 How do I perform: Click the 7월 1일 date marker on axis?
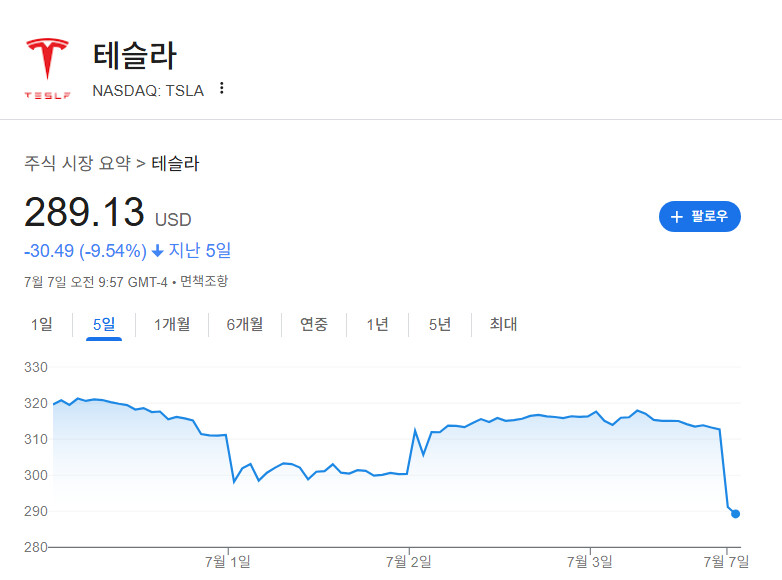pyautogui.click(x=229, y=564)
